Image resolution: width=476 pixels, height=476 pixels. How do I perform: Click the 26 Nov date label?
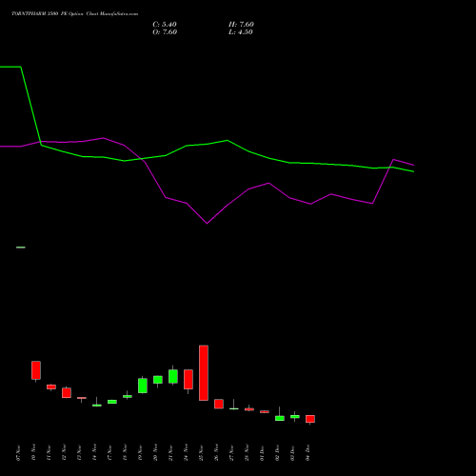216,453
